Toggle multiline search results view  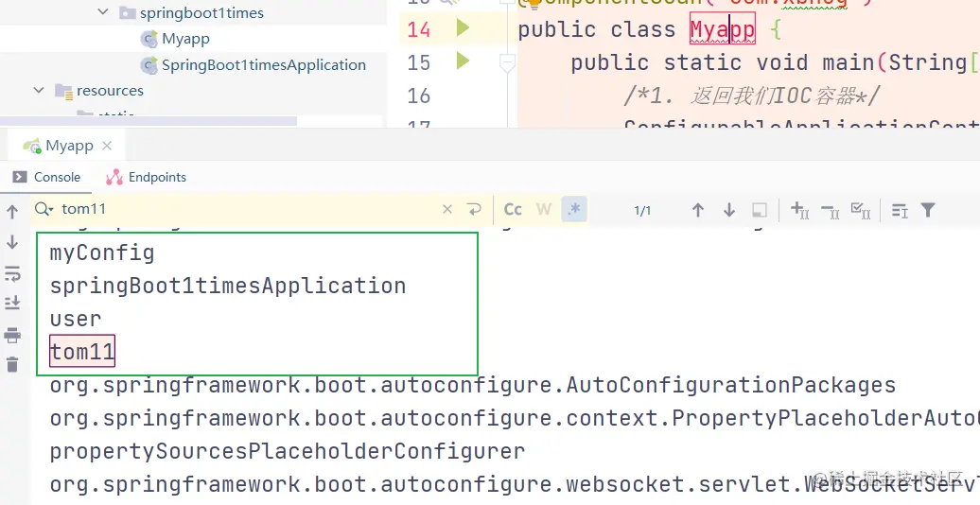tap(900, 211)
